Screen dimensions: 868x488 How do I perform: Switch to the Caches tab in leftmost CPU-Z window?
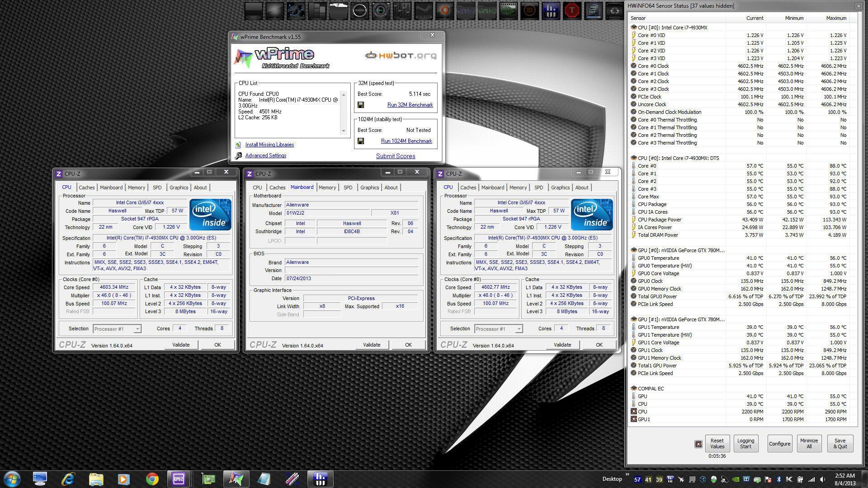(x=86, y=188)
